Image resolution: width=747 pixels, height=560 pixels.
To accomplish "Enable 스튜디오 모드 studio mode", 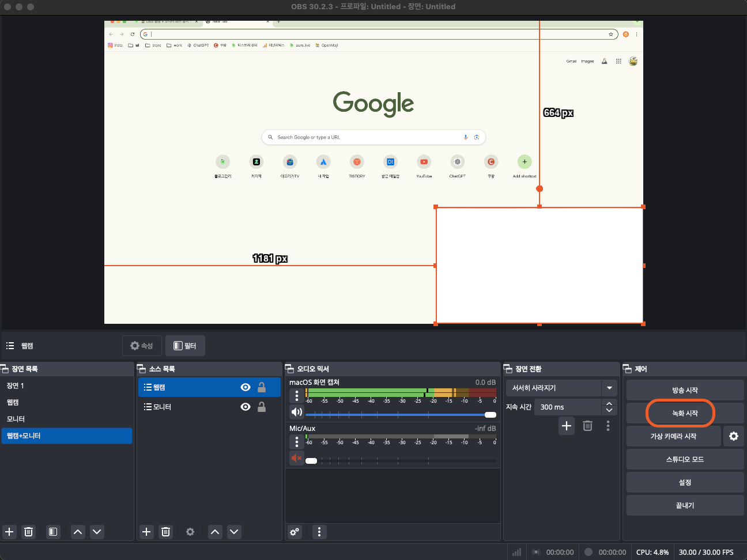I will coord(685,459).
